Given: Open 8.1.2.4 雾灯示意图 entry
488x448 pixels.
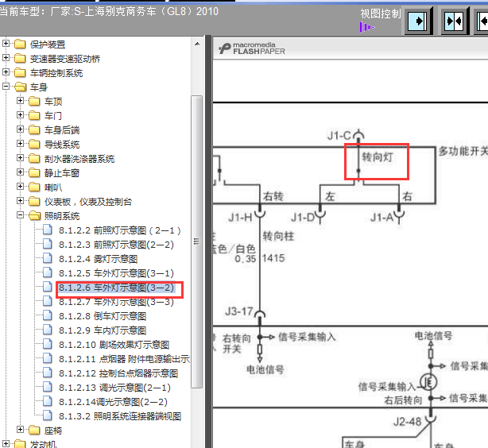Looking at the screenshot, I should [98, 259].
